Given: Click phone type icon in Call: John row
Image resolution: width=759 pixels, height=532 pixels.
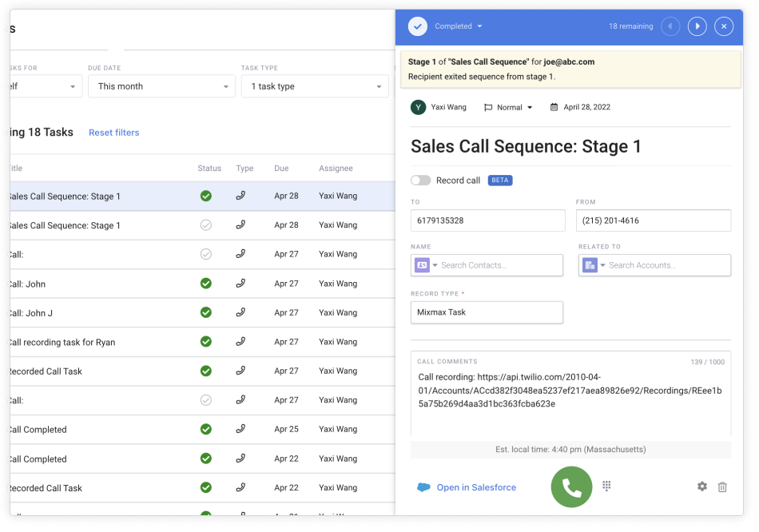Looking at the screenshot, I should point(240,284).
